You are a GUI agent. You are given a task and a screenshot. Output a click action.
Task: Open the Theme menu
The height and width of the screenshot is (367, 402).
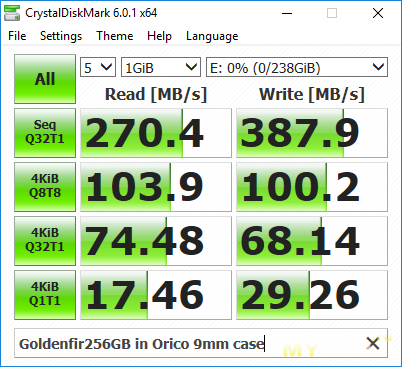[x=115, y=36]
